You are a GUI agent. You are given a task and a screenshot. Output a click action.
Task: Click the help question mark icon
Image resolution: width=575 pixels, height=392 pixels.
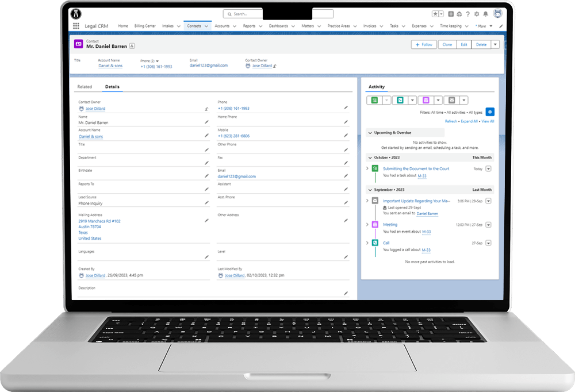point(467,14)
